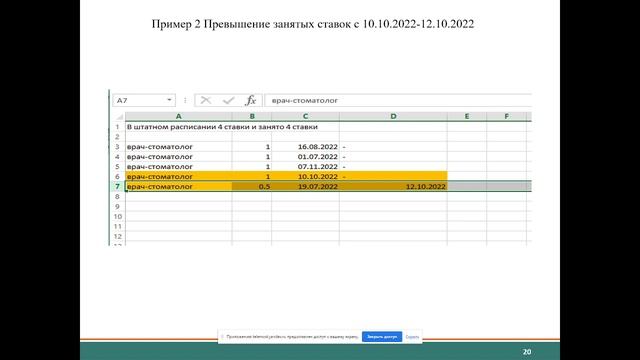640x360 pixels.
Task: Click empty cell E6
Action: pyautogui.click(x=467, y=176)
